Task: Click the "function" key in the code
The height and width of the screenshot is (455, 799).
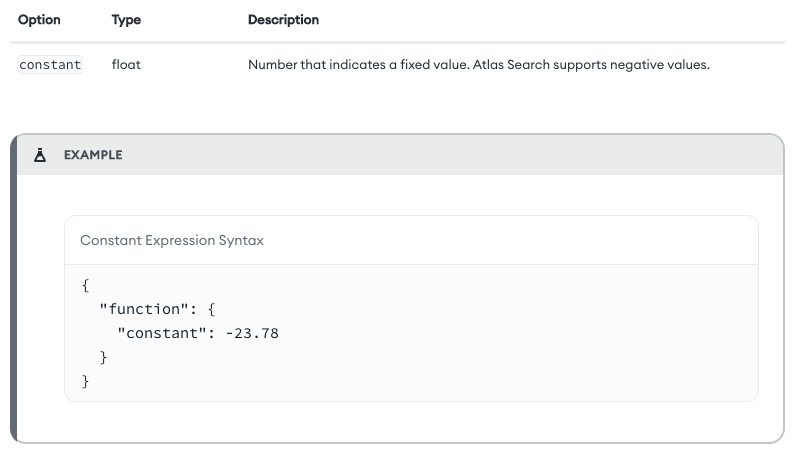Action: point(146,310)
